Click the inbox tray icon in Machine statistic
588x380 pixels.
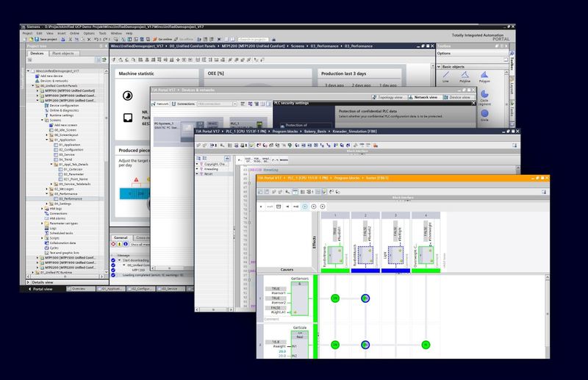coord(127,118)
